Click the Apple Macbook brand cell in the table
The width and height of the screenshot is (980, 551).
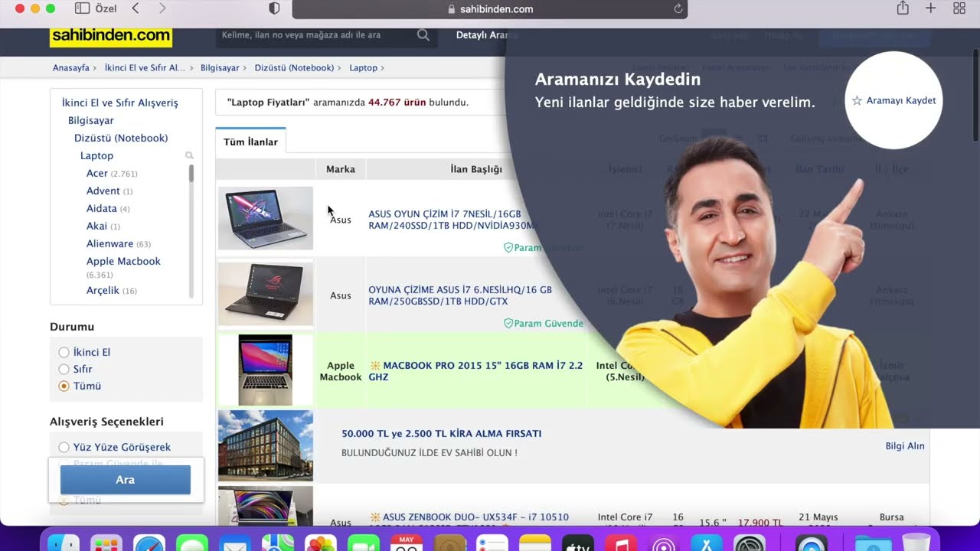click(x=341, y=371)
